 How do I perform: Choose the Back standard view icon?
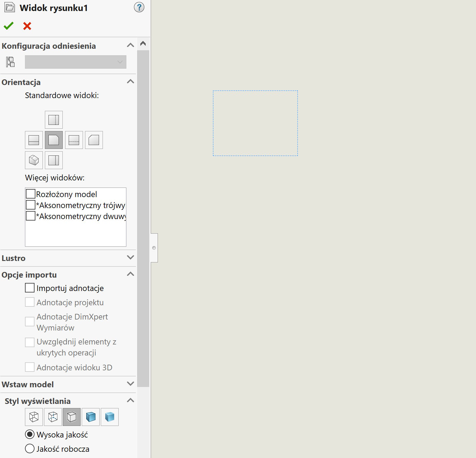(94, 140)
